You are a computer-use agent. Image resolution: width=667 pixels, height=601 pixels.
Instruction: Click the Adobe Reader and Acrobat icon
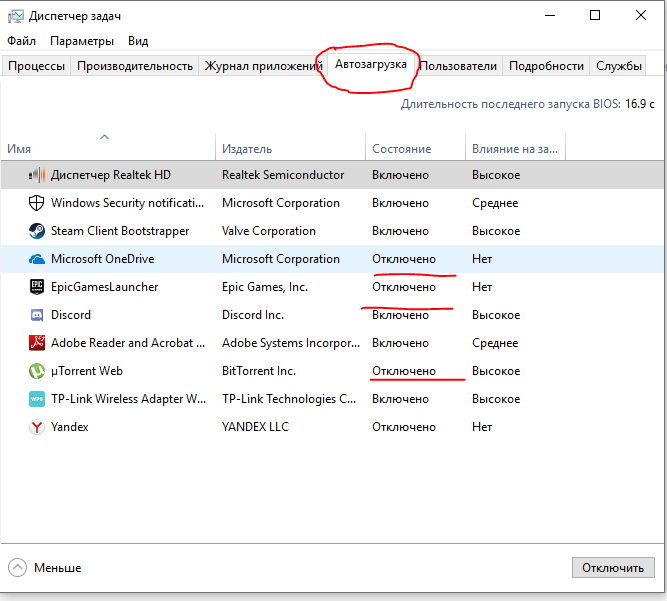[x=37, y=343]
